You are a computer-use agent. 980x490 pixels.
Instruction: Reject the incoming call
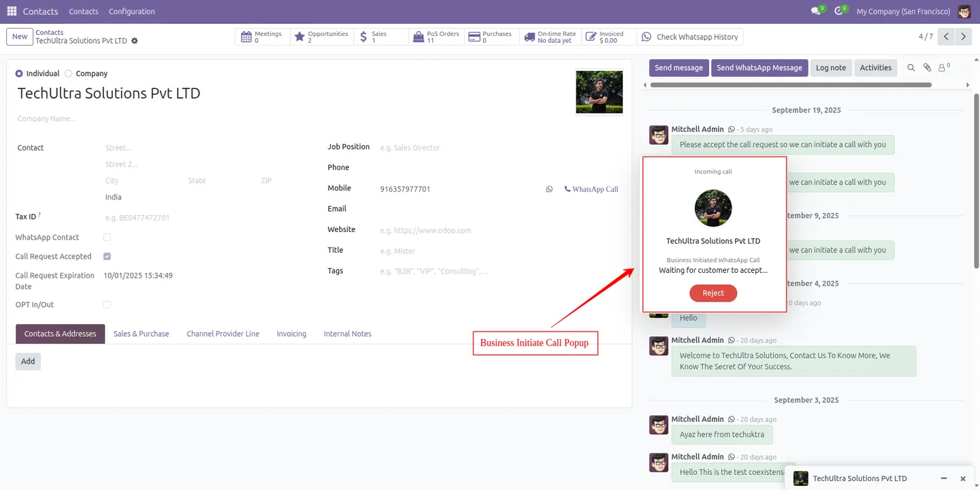click(x=713, y=293)
